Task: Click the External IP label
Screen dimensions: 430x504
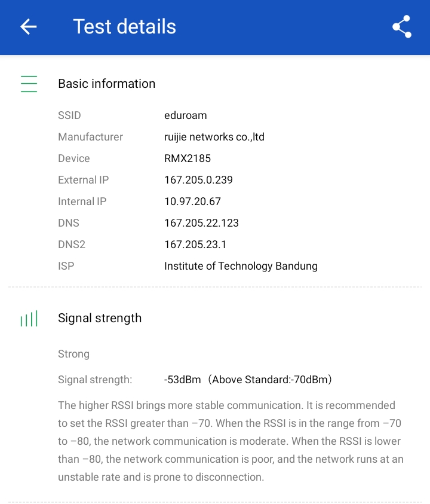Action: pos(83,180)
